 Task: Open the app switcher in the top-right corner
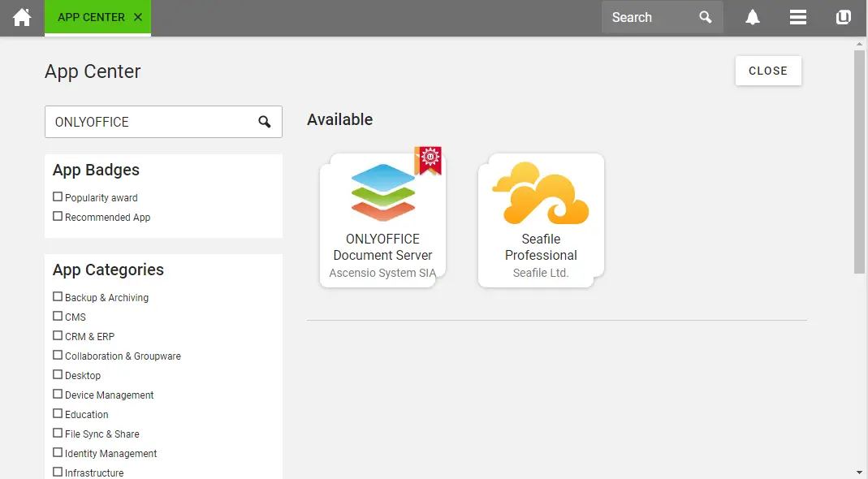pyautogui.click(x=843, y=16)
